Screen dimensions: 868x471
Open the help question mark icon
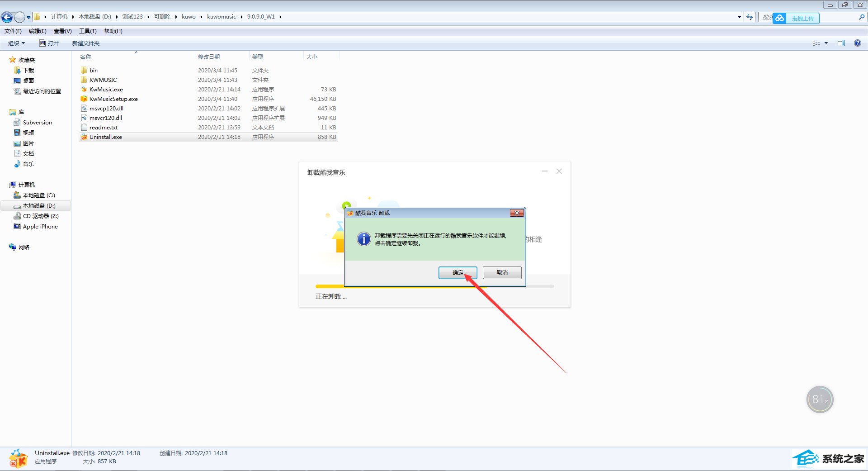click(x=858, y=43)
